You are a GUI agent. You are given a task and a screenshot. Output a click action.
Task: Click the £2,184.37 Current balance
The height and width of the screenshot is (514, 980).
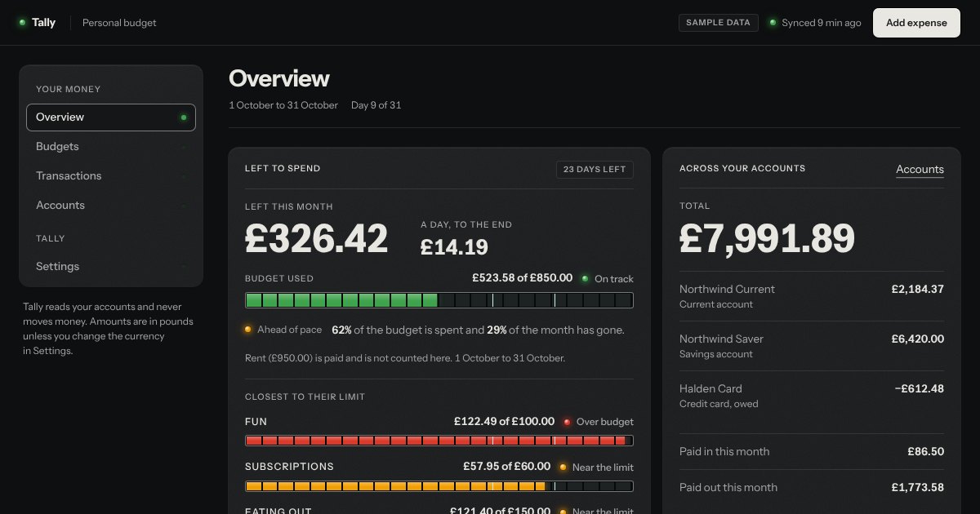tap(918, 290)
